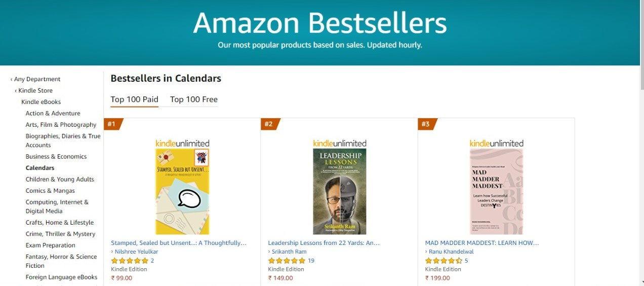
Task: Switch to Top 100 Free tab
Action: point(194,99)
